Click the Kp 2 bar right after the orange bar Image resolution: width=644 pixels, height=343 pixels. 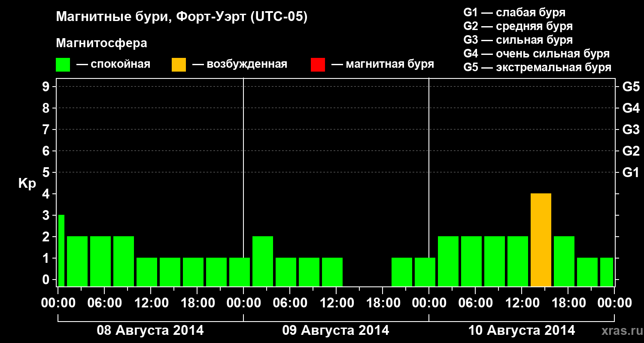tap(564, 262)
